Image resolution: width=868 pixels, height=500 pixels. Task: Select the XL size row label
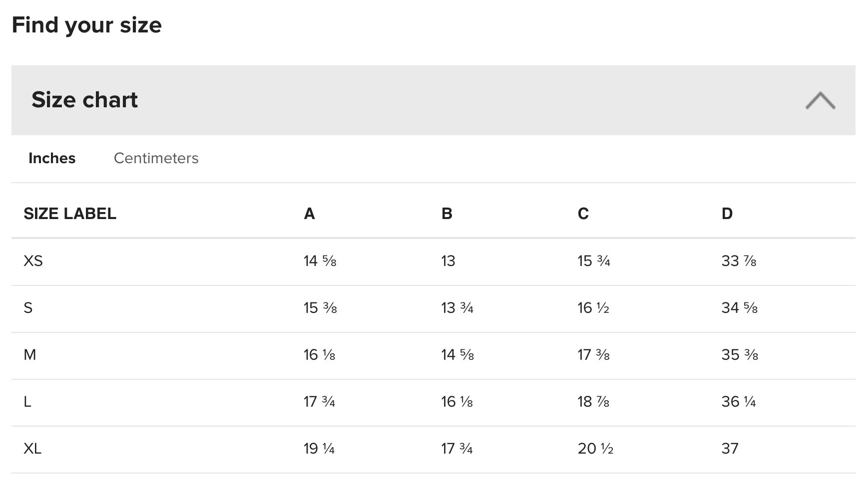32,449
